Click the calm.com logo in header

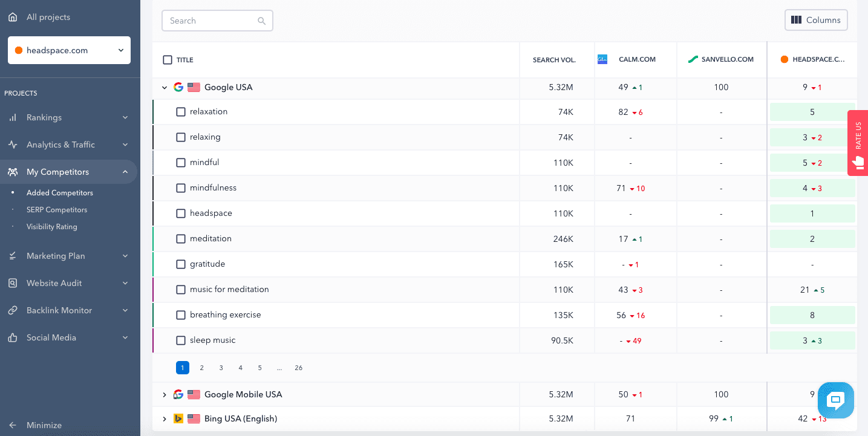pos(602,59)
